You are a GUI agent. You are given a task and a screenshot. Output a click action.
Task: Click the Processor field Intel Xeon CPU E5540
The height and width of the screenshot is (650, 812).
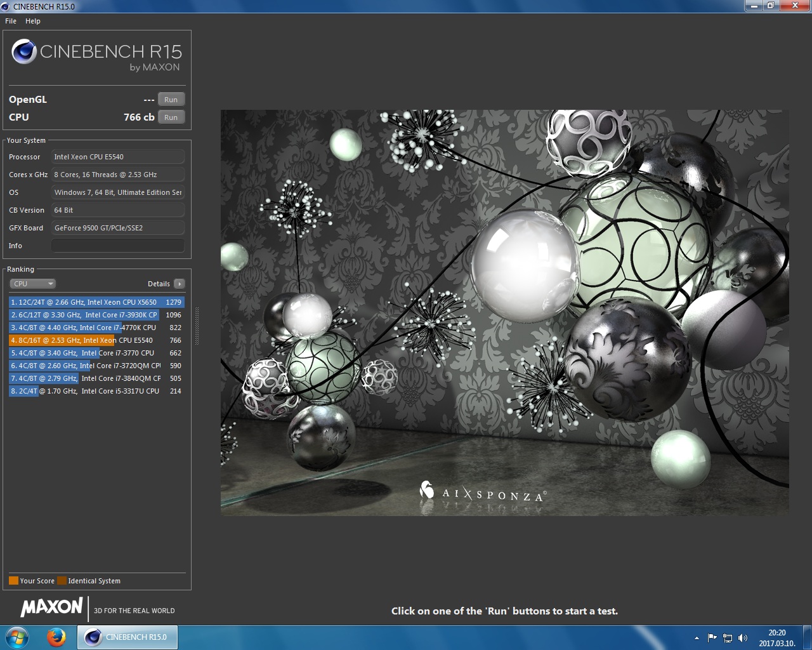coord(118,157)
